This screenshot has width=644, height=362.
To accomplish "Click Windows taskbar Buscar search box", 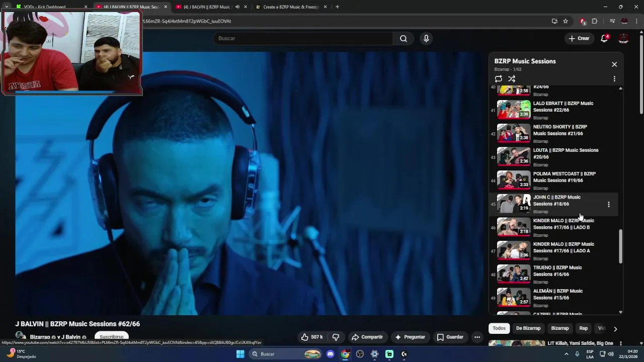I will tap(286, 354).
